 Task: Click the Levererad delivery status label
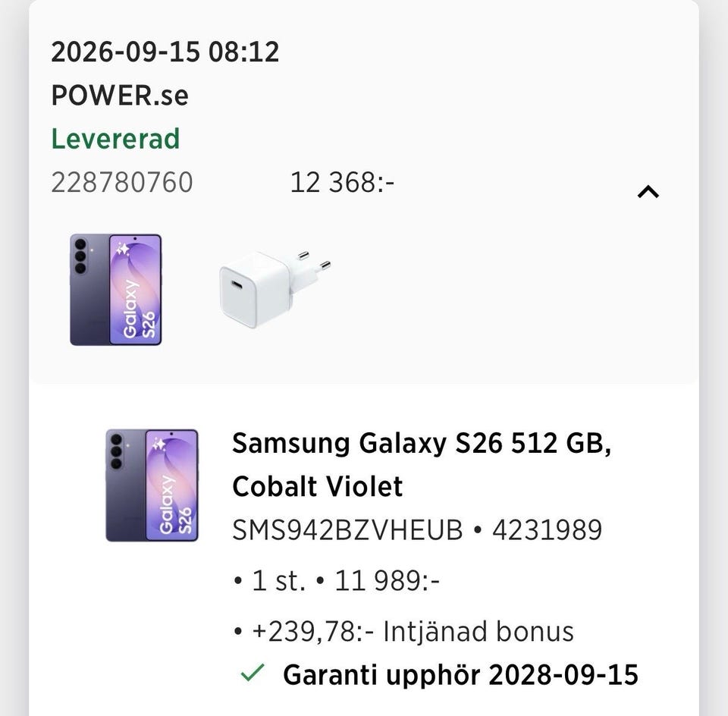click(115, 138)
